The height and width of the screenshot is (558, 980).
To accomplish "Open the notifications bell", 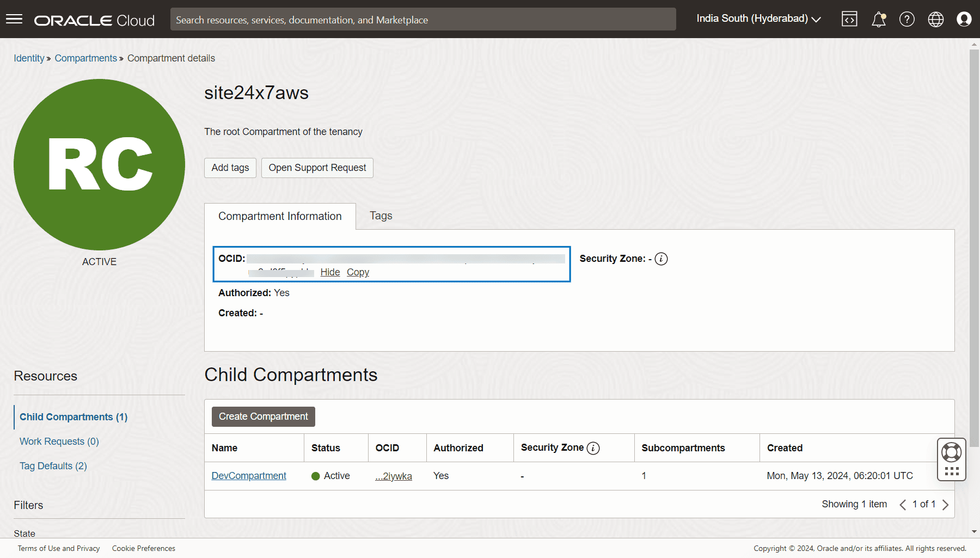I will coord(878,20).
